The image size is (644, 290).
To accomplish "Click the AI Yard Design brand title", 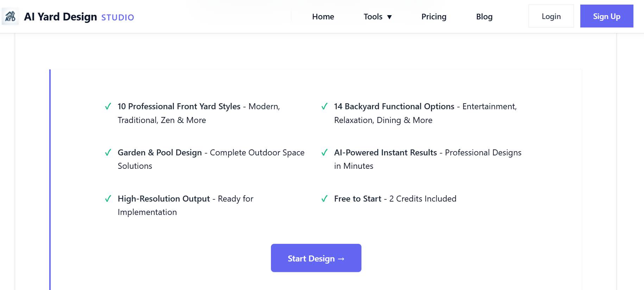I will click(x=61, y=17).
